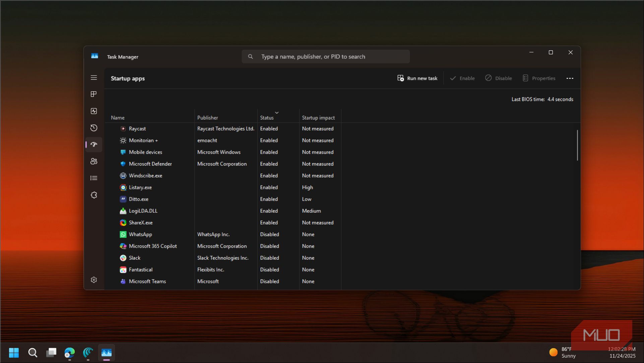This screenshot has width=644, height=363.
Task: Open the Details page icon
Action: 94,178
